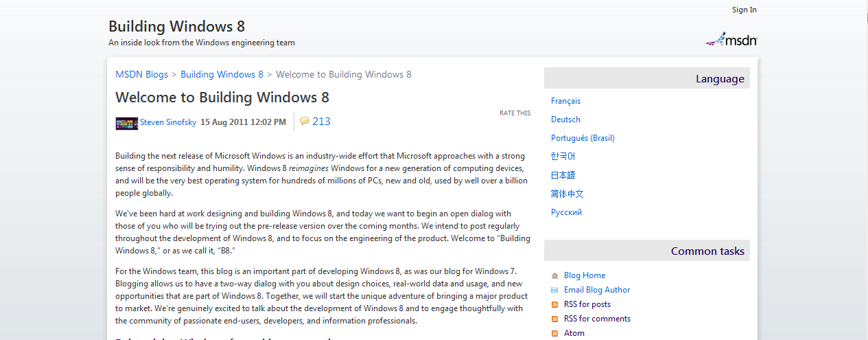Click the post date 15 Aug 2011 12:02 PM
The image size is (868, 340).
[x=243, y=122]
